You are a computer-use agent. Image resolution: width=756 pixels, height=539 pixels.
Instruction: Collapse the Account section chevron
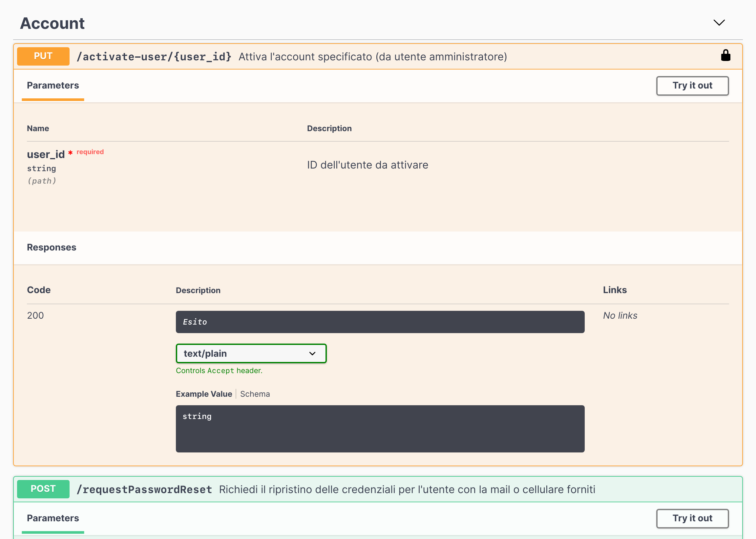coord(719,23)
